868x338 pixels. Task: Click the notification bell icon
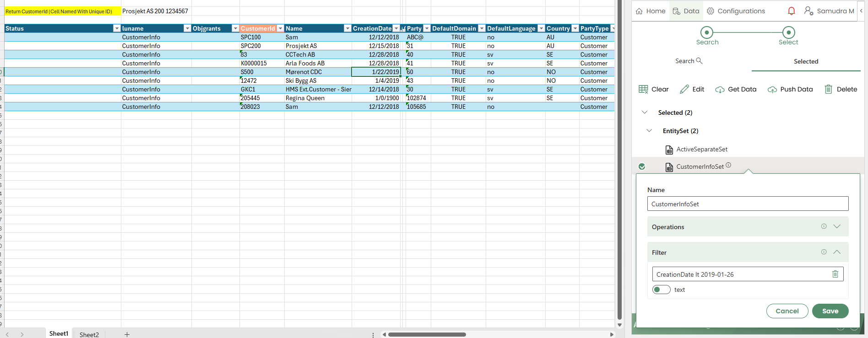point(791,11)
